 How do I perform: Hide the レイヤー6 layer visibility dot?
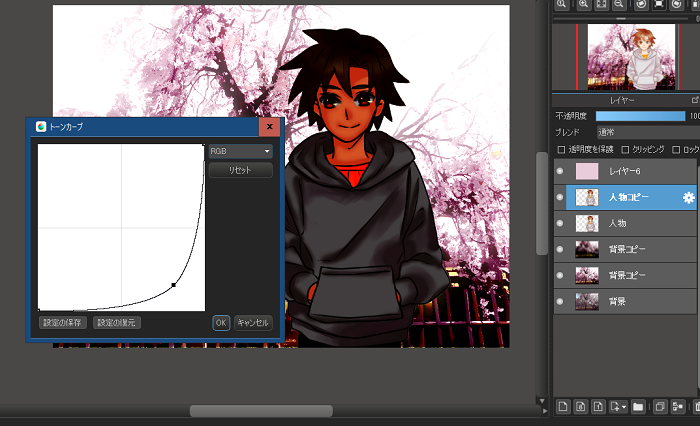[560, 172]
